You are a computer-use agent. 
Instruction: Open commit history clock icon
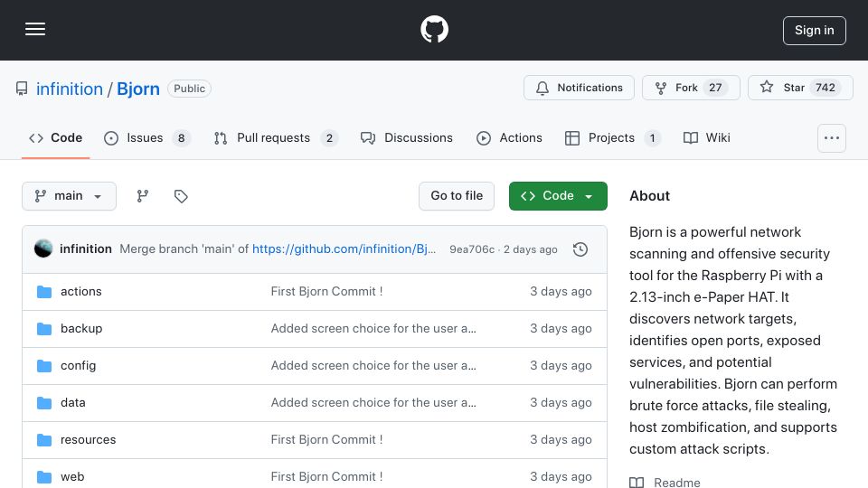(x=580, y=249)
